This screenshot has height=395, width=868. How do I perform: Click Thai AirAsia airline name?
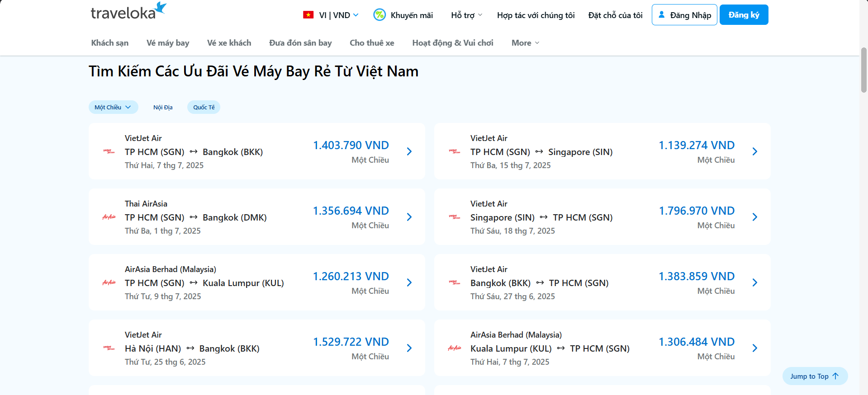click(x=146, y=204)
